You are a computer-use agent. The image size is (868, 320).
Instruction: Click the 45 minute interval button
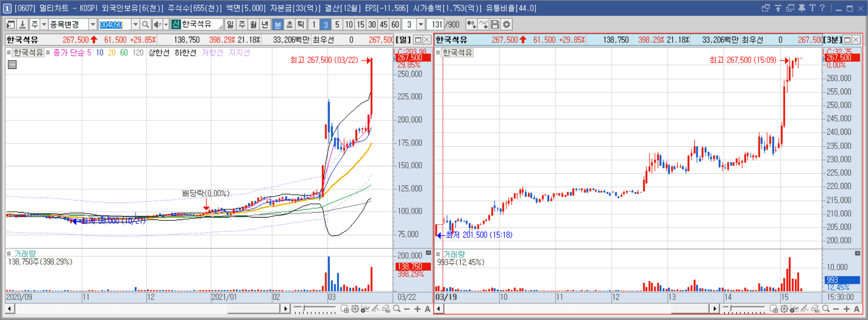(384, 24)
